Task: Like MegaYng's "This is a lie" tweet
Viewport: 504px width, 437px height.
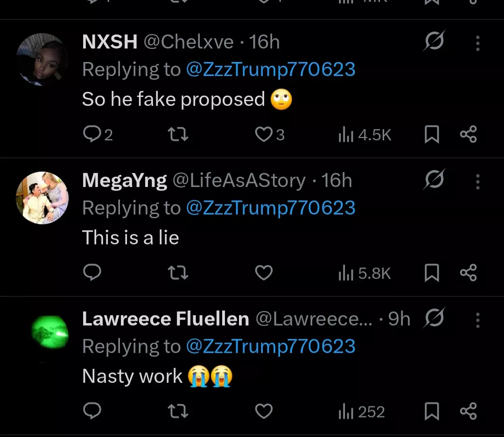Action: (x=264, y=272)
